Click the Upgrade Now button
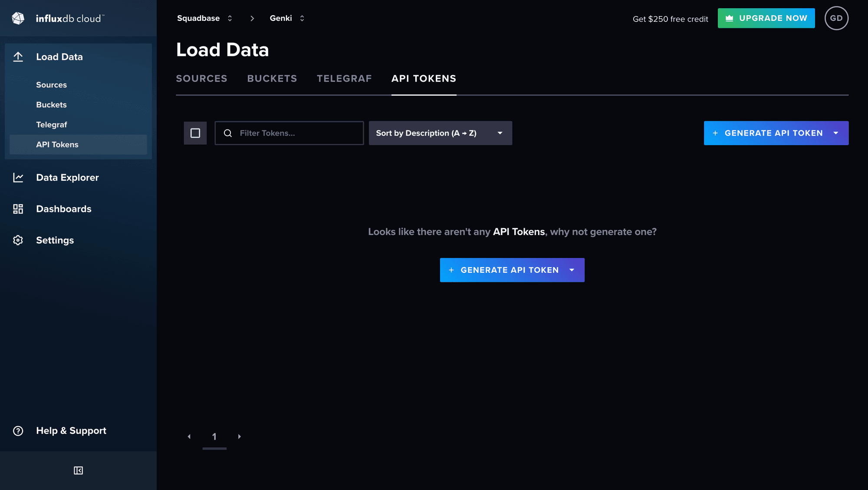This screenshot has width=868, height=490. point(766,18)
